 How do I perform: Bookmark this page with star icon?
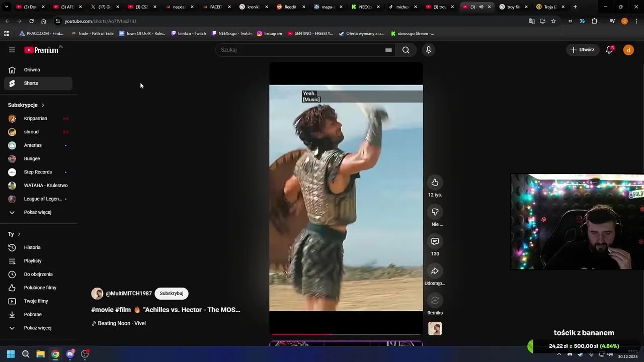coord(553,21)
